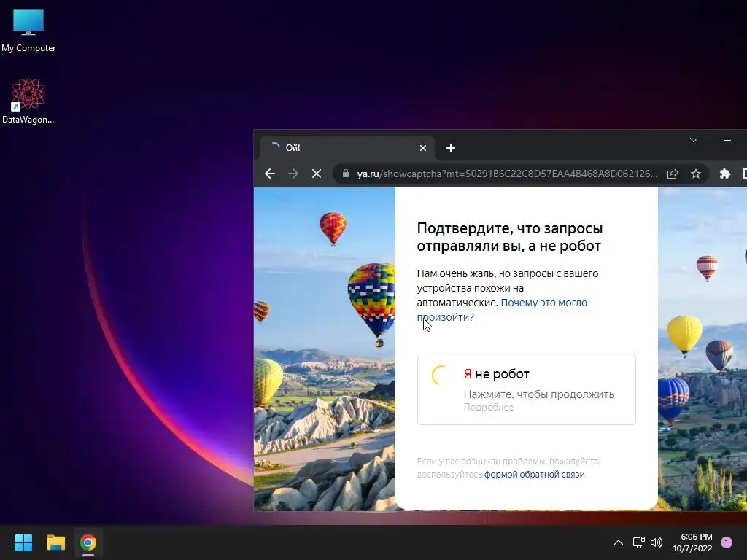
Task: Open the Chrome extensions puzzle icon
Action: pos(724,174)
